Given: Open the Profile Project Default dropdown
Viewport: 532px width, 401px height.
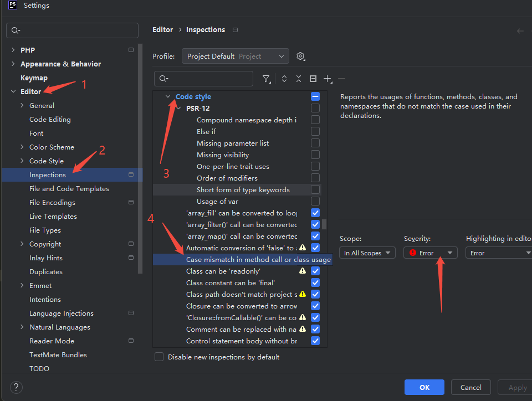Looking at the screenshot, I should coord(236,56).
